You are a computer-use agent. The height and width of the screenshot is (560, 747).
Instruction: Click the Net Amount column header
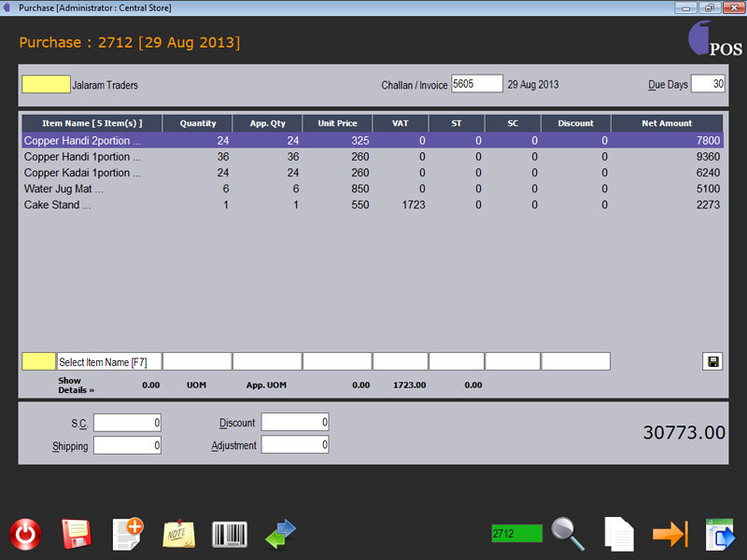coord(667,123)
